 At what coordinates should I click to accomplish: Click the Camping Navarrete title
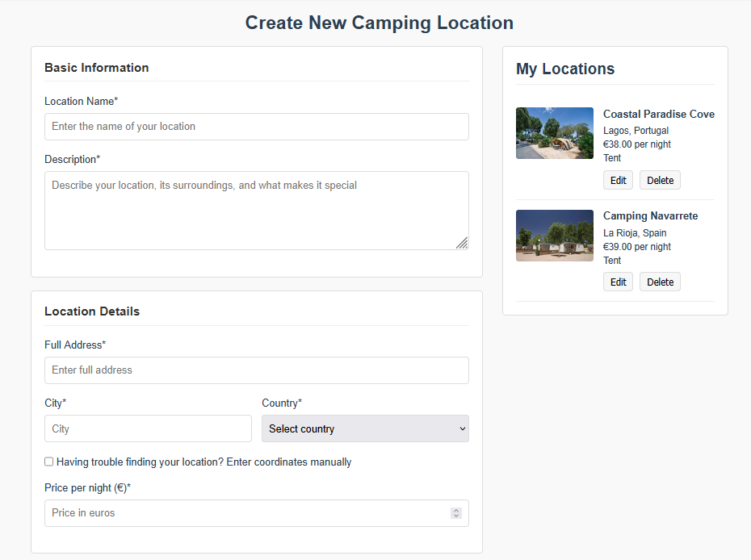[x=650, y=216]
